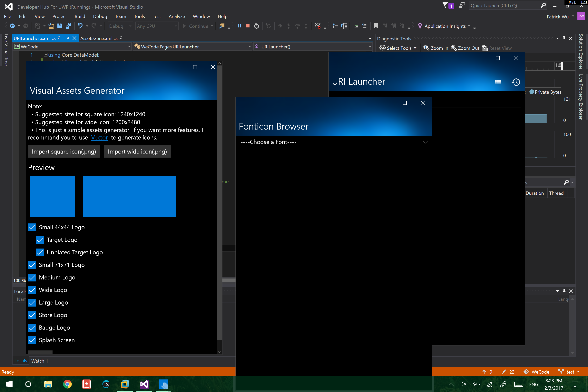Open Google Chrome from the taskbar
The width and height of the screenshot is (588, 392).
tap(67, 384)
